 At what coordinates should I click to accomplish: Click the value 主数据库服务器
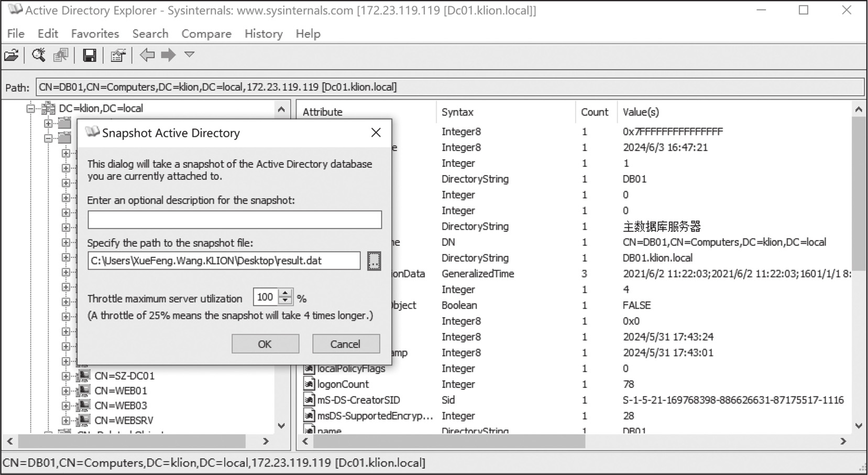pyautogui.click(x=662, y=226)
